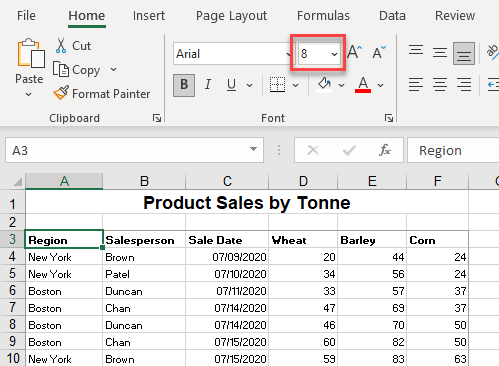Apply the red Font Color swatch

tap(363, 85)
